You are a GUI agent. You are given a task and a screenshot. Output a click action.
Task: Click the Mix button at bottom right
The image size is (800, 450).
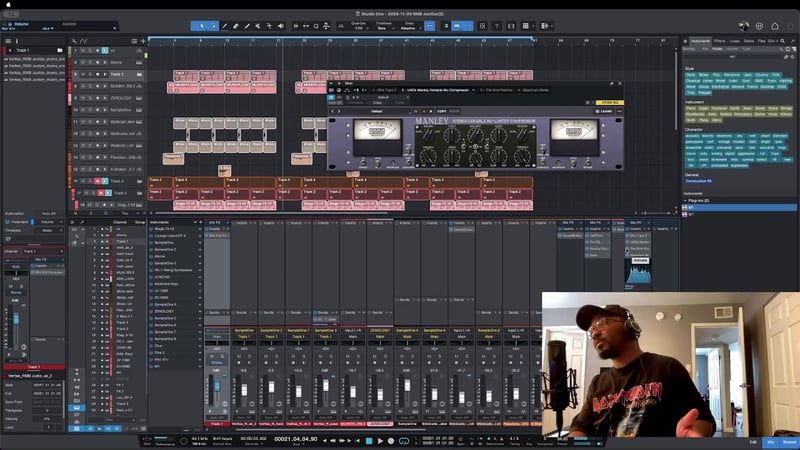[x=771, y=442]
